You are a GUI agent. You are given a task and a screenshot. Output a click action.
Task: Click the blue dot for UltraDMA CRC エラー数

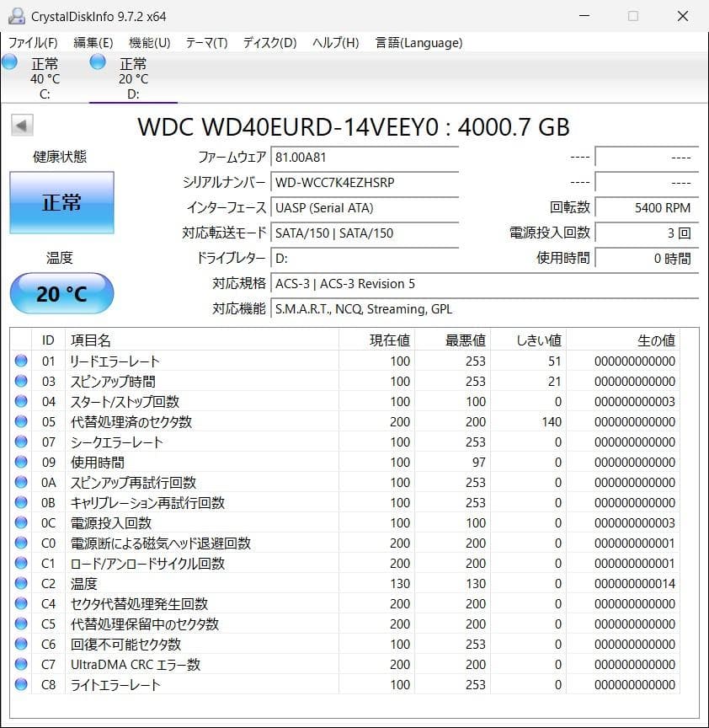pos(21,664)
